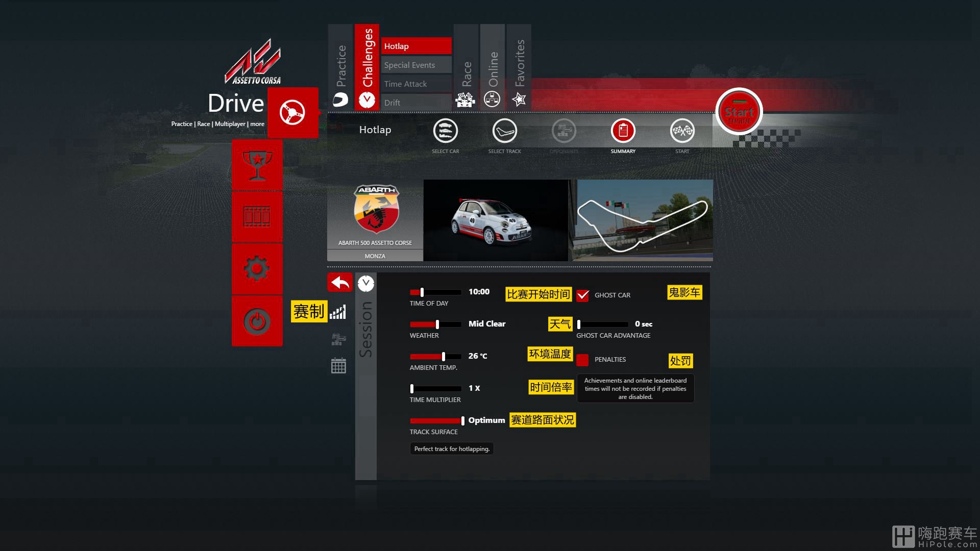The image size is (980, 551).
Task: Switch to the Practice tab
Action: (x=340, y=67)
